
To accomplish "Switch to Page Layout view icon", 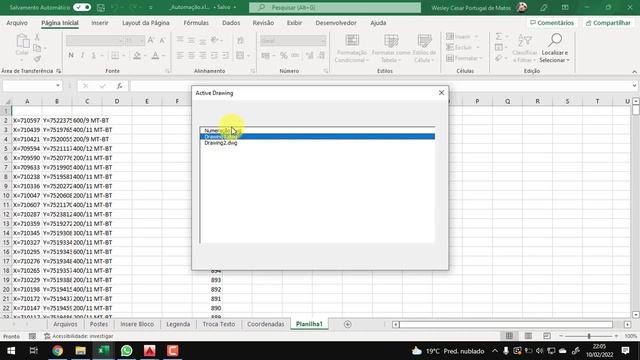I will pos(528,336).
